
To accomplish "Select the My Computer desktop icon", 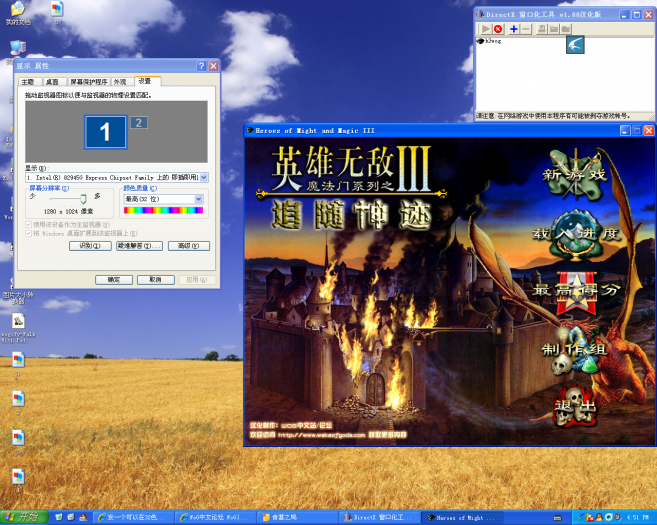I will click(x=17, y=48).
